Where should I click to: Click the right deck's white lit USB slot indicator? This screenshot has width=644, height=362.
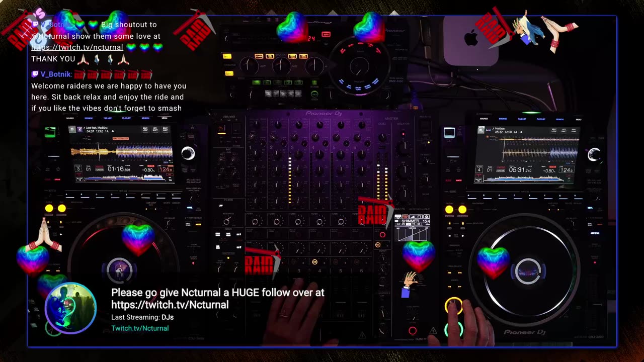[x=449, y=132]
